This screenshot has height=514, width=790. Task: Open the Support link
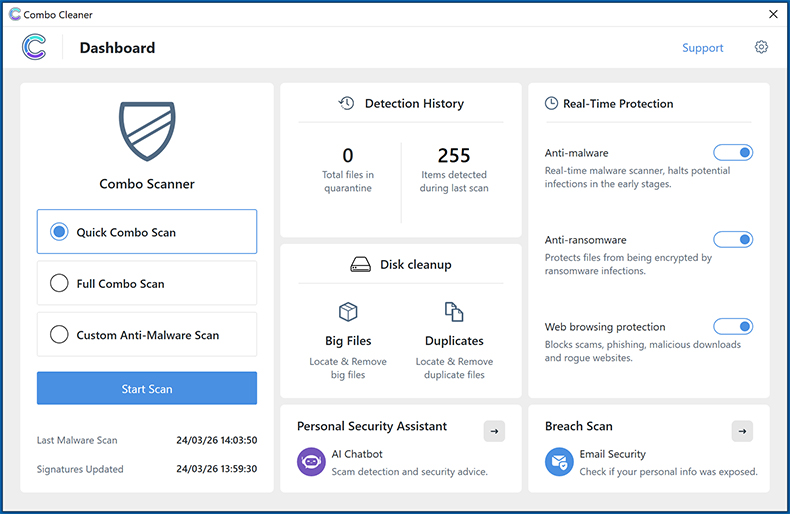[702, 48]
